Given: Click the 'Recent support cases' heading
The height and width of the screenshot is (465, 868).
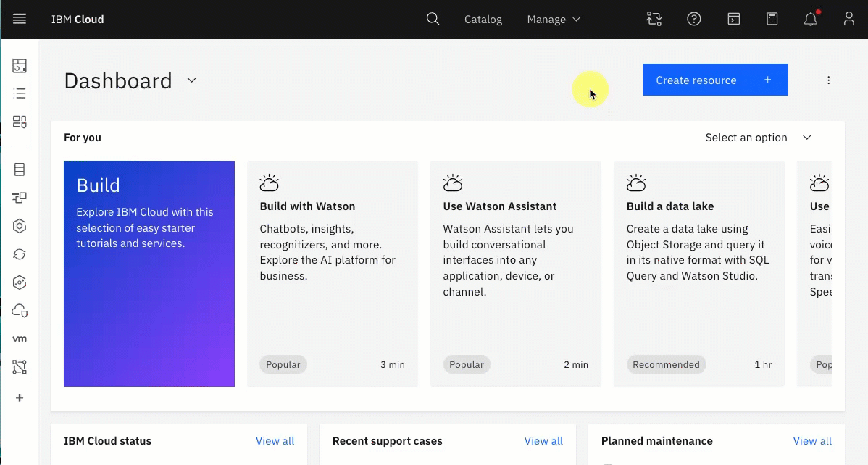Looking at the screenshot, I should [x=388, y=441].
